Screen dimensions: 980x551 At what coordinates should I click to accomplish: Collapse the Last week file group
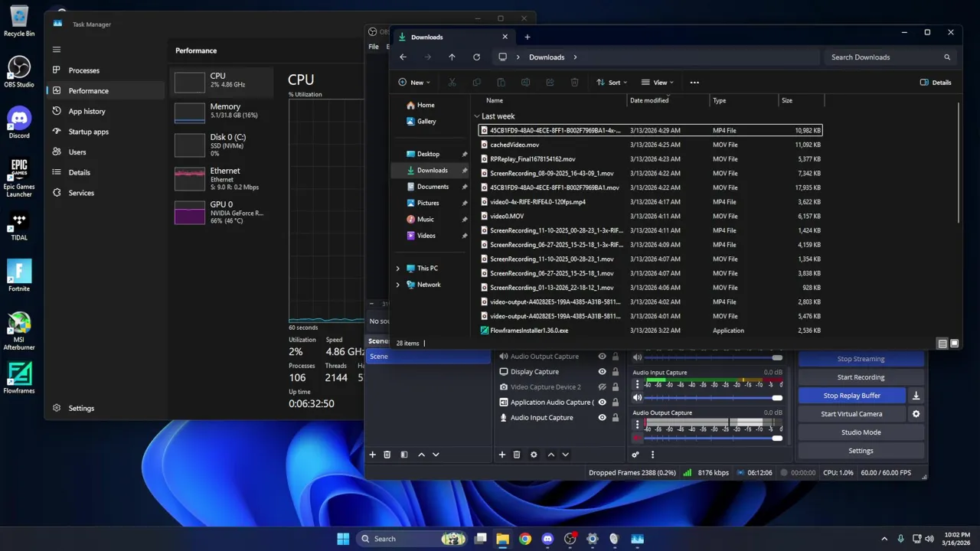pyautogui.click(x=477, y=116)
